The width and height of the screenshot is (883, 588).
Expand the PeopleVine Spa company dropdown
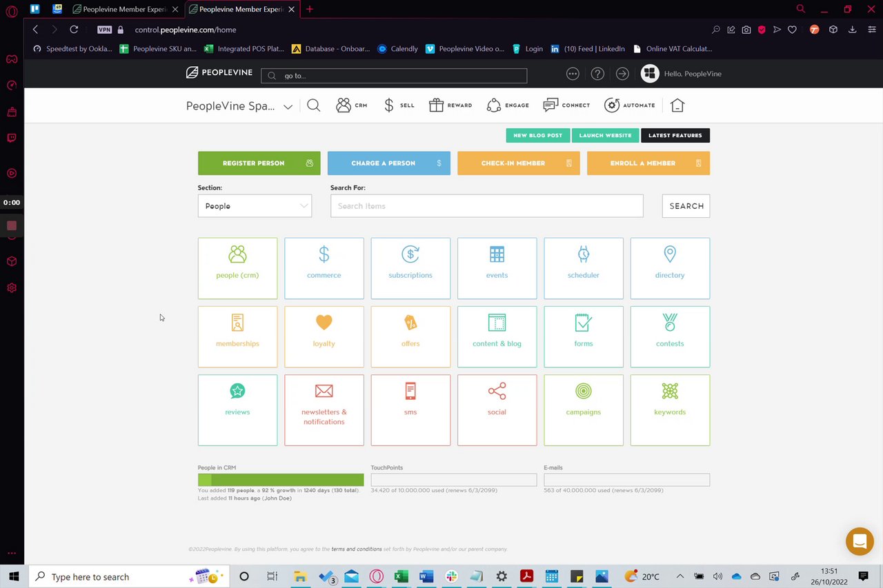[239, 106]
